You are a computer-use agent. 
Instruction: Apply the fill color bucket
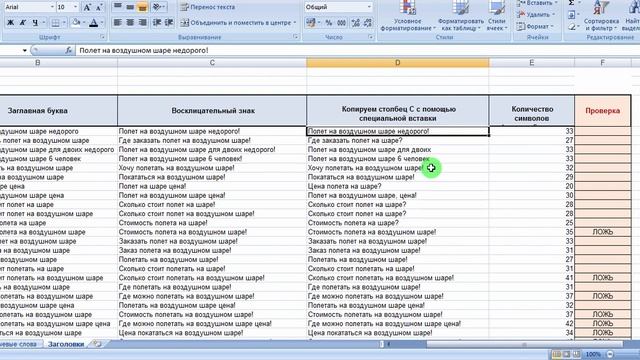76,22
